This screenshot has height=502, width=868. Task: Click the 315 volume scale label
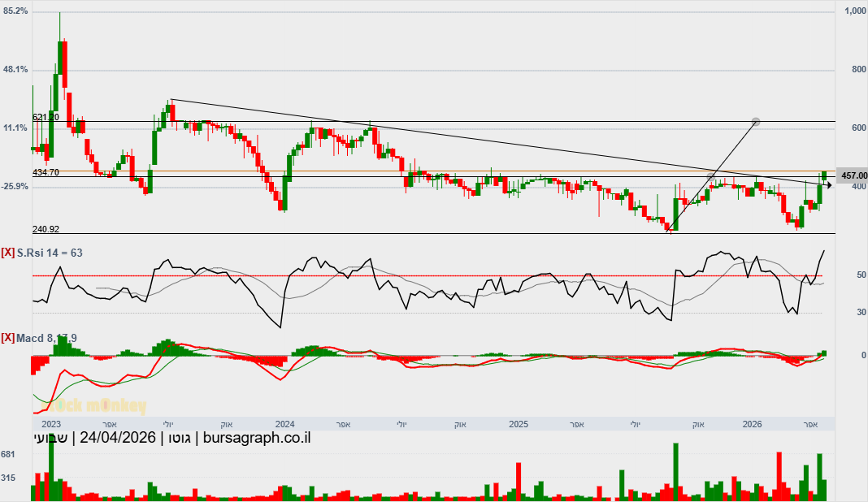8,478
